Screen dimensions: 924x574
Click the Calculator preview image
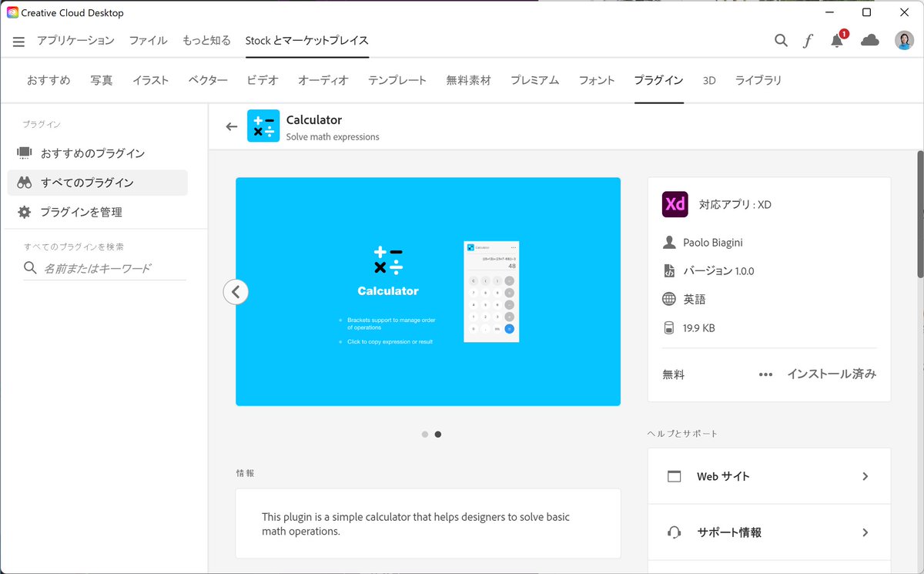[428, 291]
